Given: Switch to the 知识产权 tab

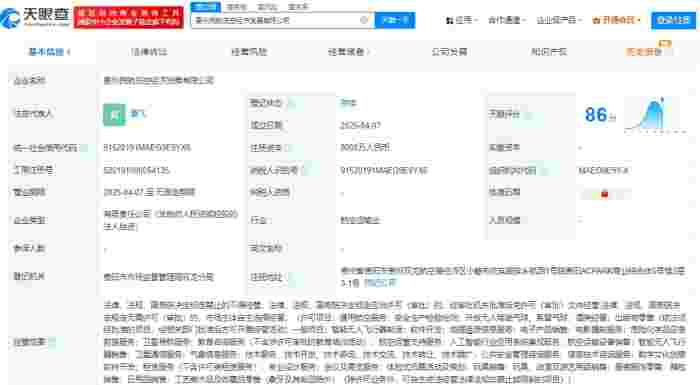Looking at the screenshot, I should click(549, 52).
